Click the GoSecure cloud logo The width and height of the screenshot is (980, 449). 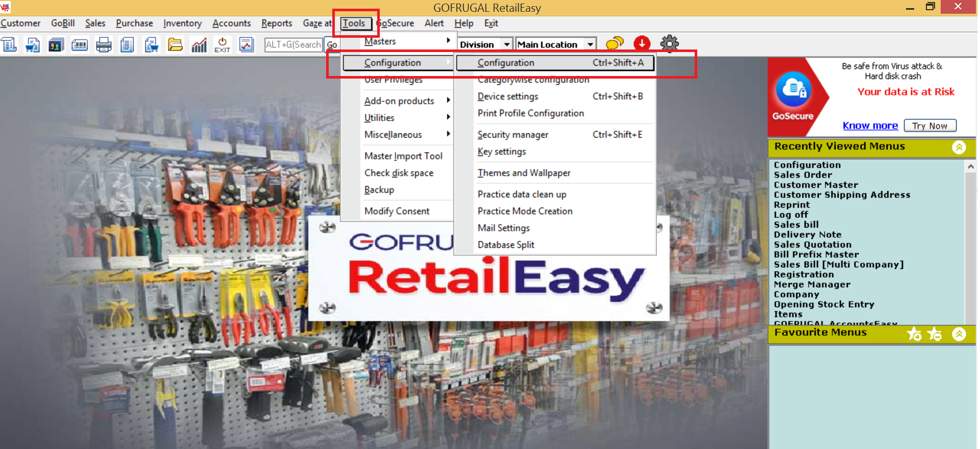tap(794, 90)
